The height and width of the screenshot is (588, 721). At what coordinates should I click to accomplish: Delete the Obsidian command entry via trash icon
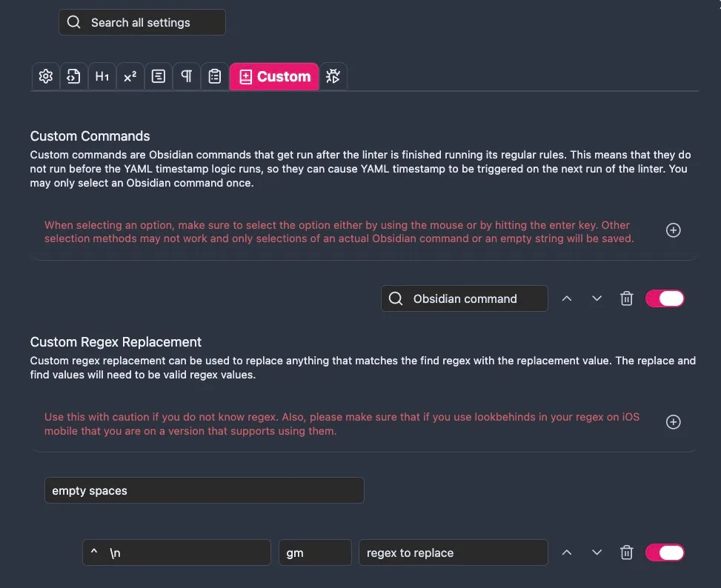click(x=626, y=298)
